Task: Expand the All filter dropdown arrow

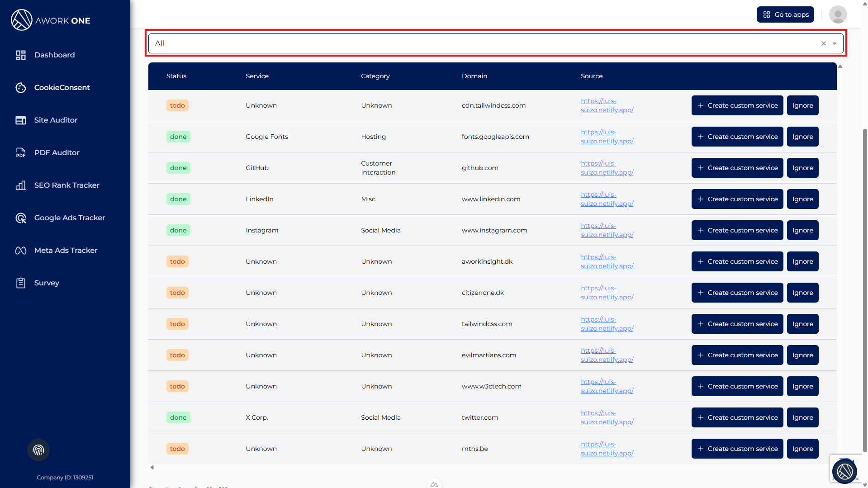Action: [835, 44]
